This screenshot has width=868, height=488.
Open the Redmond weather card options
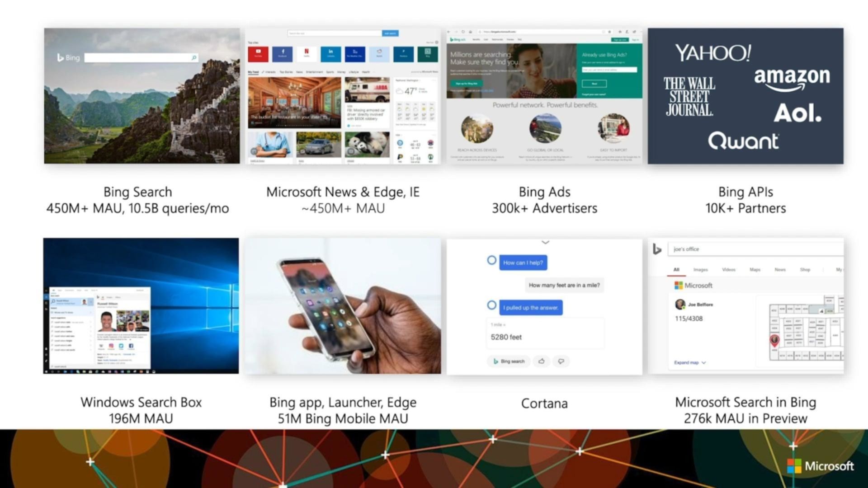coord(434,80)
